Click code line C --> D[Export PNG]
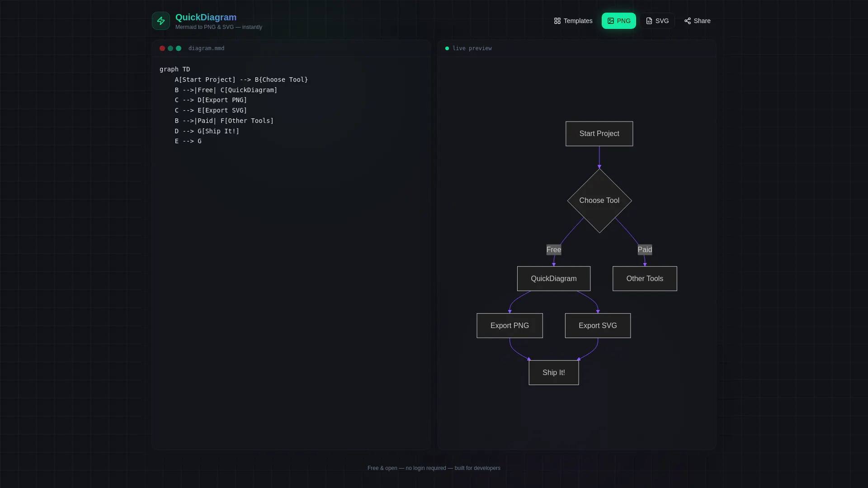This screenshot has width=868, height=488. coord(211,100)
